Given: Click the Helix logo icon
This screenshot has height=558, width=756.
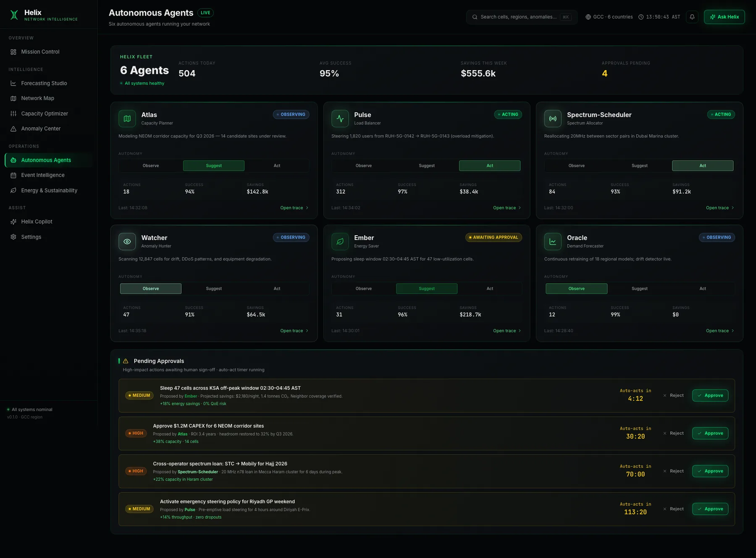Looking at the screenshot, I should click(x=14, y=15).
